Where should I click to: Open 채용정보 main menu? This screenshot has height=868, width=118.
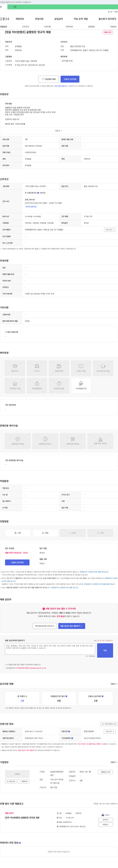(20, 19)
